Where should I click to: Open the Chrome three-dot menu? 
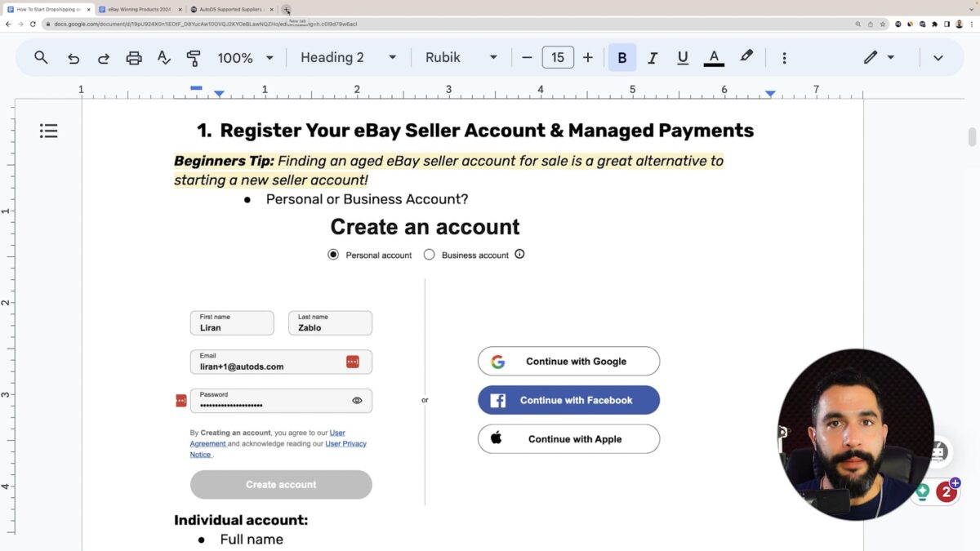pos(972,24)
